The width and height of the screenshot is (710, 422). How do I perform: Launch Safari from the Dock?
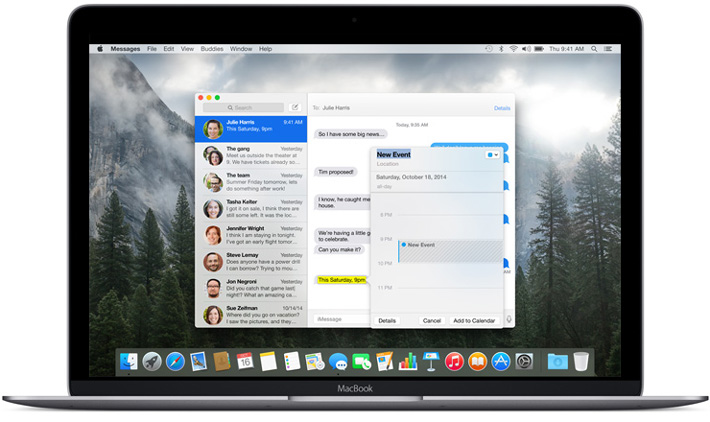175,362
